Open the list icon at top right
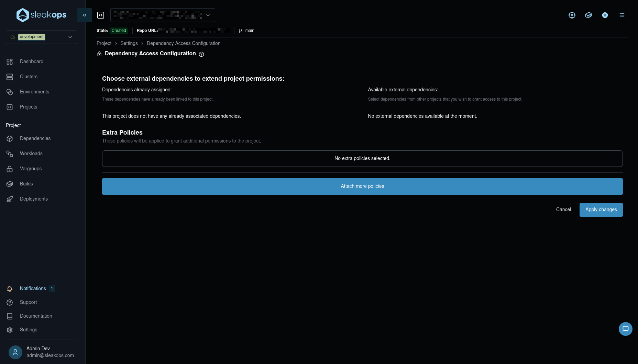Image resolution: width=638 pixels, height=364 pixels. [621, 15]
